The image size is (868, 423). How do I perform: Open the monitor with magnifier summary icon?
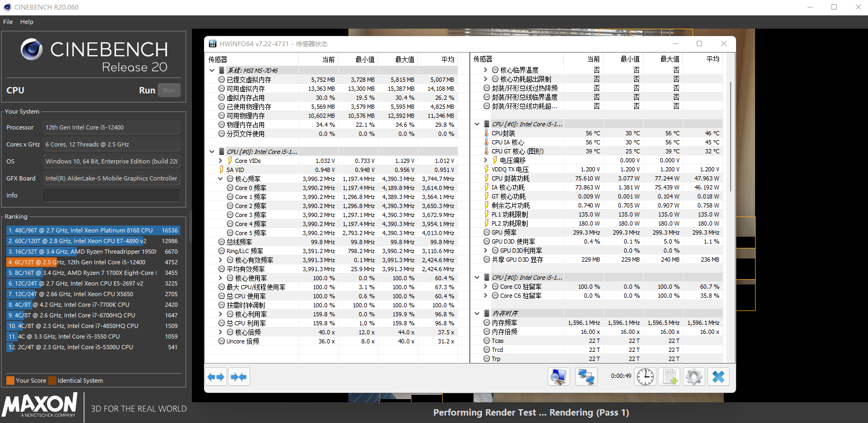(x=559, y=377)
